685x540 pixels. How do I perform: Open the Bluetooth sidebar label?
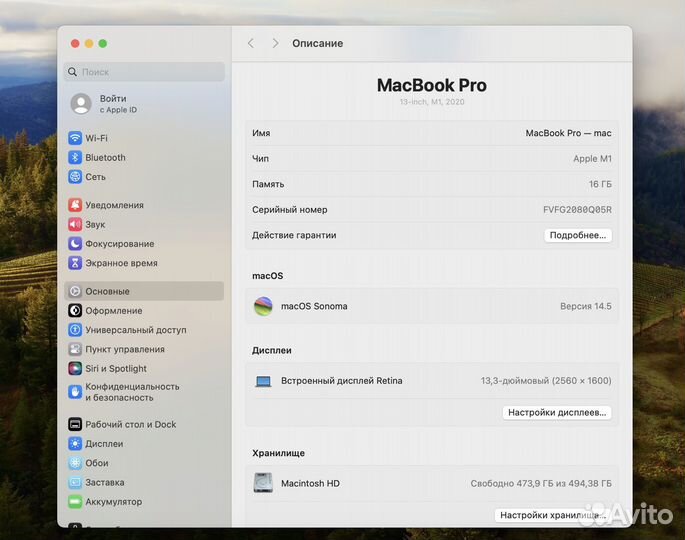pos(105,157)
